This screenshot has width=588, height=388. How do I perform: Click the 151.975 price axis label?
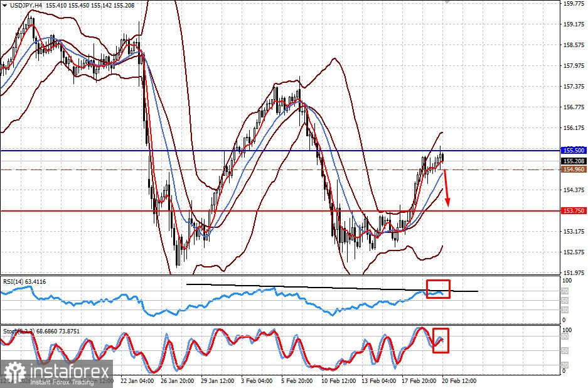(x=574, y=273)
